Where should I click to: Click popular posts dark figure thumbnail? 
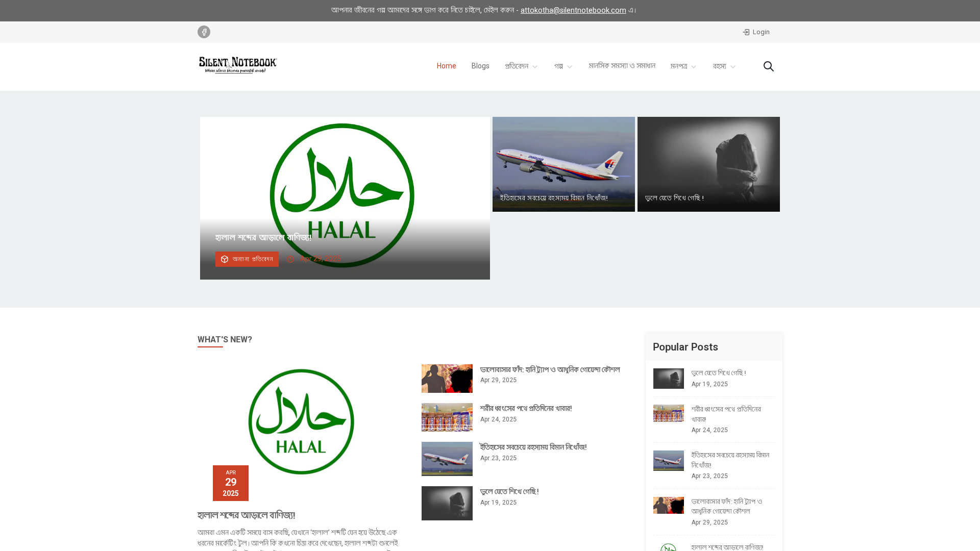pos(669,379)
